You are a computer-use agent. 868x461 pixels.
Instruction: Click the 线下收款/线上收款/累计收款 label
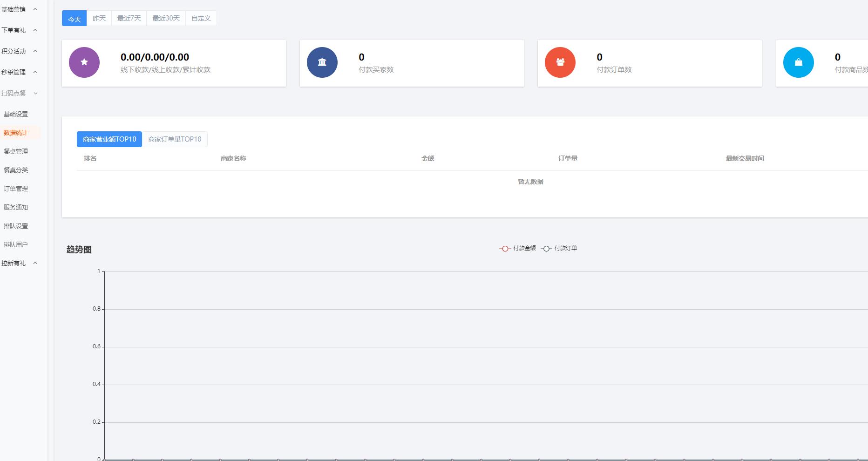pyautogui.click(x=165, y=70)
